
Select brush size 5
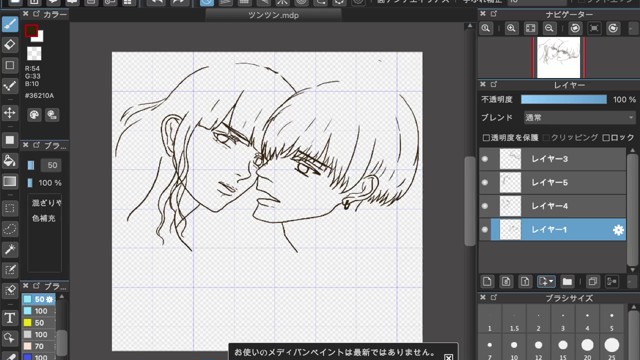(611, 320)
